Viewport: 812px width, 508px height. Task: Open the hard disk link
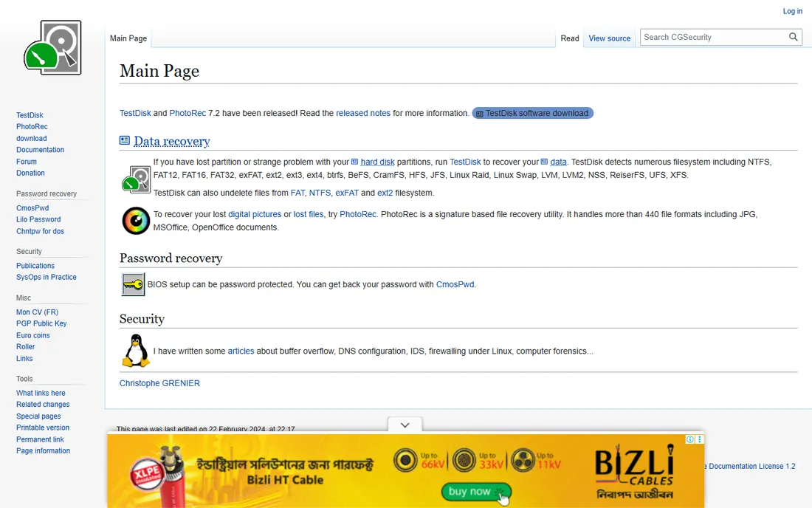tap(377, 162)
